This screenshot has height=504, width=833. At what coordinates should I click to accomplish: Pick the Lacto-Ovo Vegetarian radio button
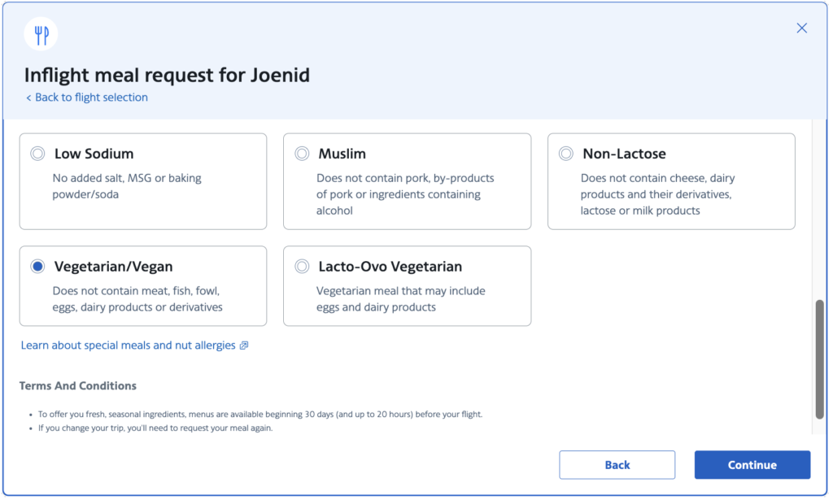(302, 267)
